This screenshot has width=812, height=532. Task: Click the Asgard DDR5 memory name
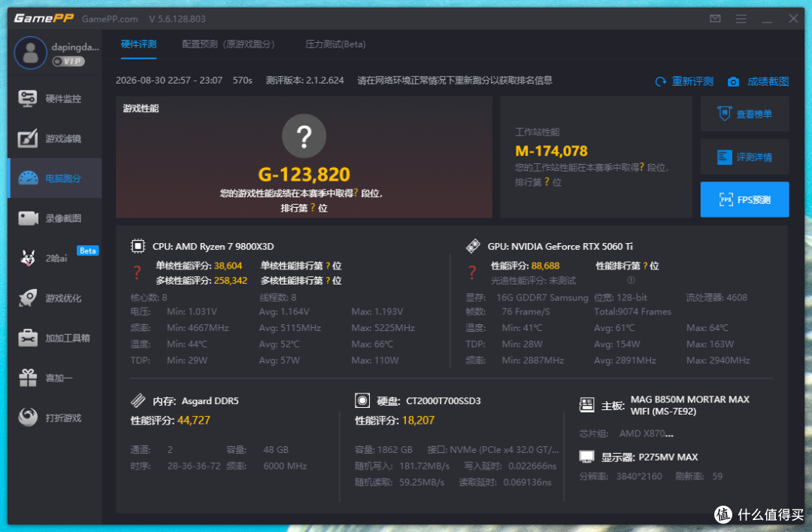point(210,401)
